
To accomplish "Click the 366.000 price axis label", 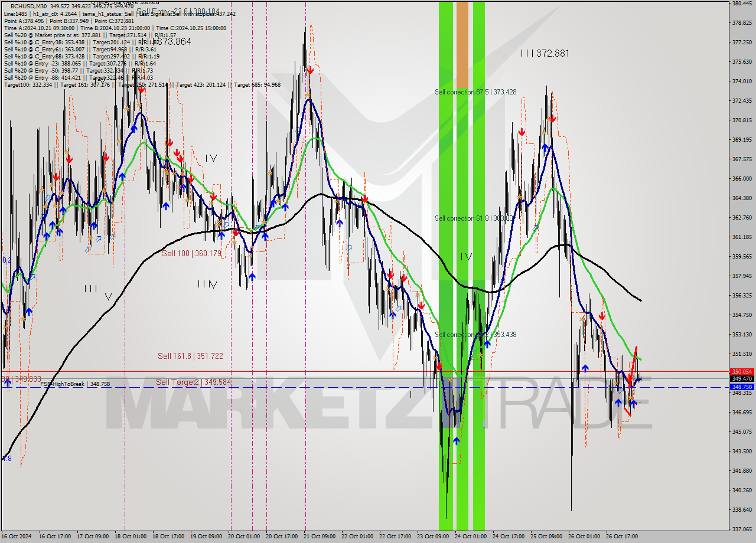I will pyautogui.click(x=742, y=178).
